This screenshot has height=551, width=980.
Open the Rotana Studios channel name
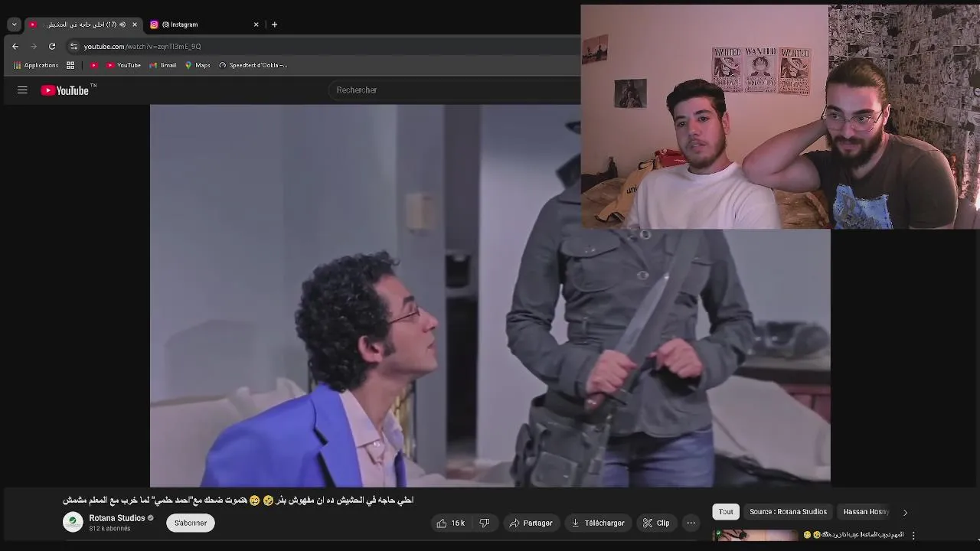(x=116, y=518)
